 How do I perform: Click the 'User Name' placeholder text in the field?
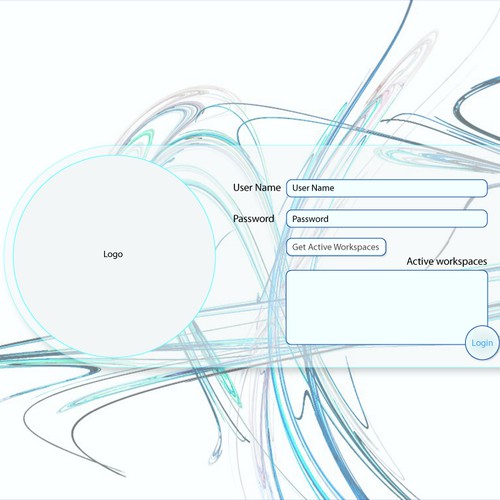click(313, 188)
